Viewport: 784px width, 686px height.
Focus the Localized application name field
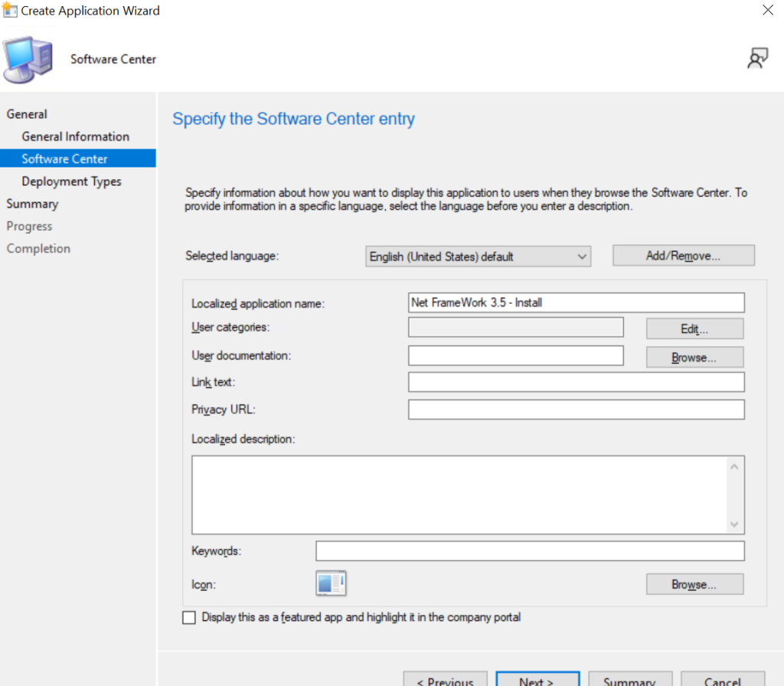(576, 302)
